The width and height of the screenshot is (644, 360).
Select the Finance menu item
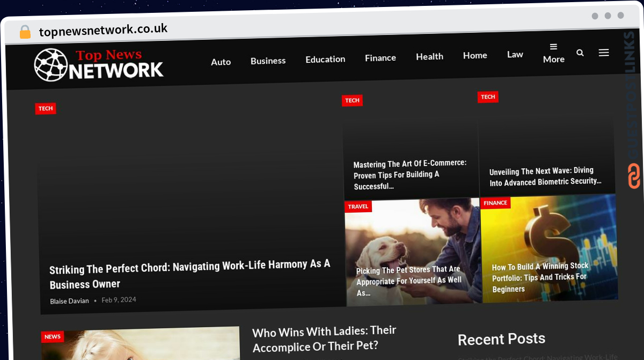point(380,57)
